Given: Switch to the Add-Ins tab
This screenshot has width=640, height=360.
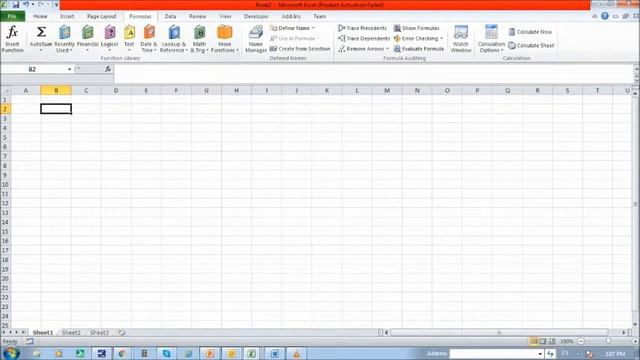Looking at the screenshot, I should pyautogui.click(x=291, y=16).
